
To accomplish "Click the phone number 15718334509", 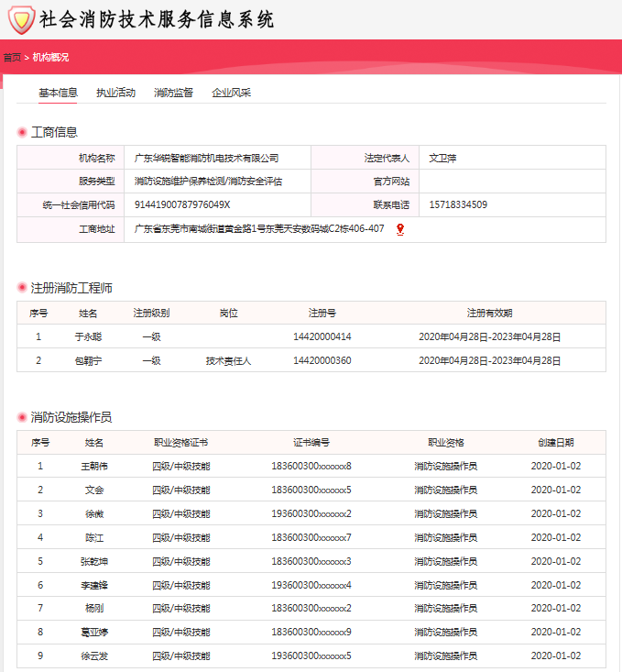I will click(458, 205).
